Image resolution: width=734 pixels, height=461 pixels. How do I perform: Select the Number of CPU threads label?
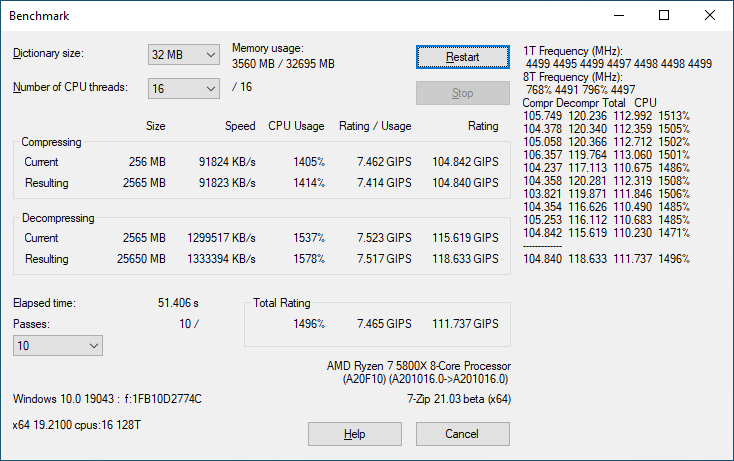click(70, 87)
